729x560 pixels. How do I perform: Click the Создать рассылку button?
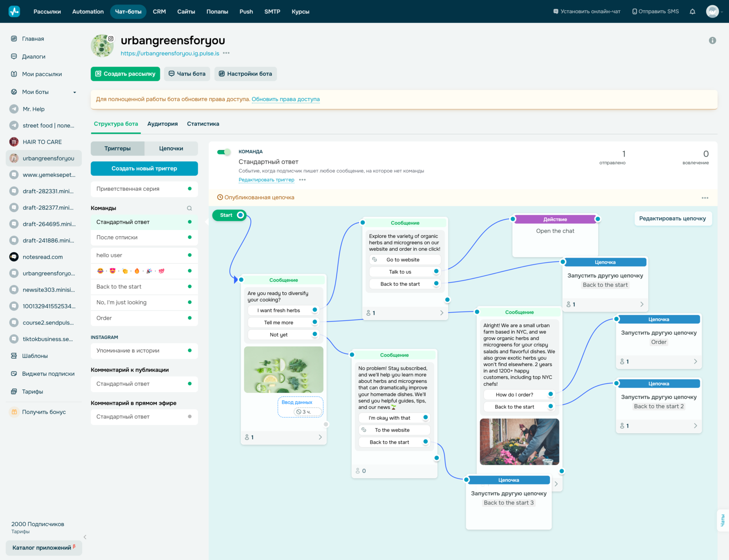pos(125,74)
